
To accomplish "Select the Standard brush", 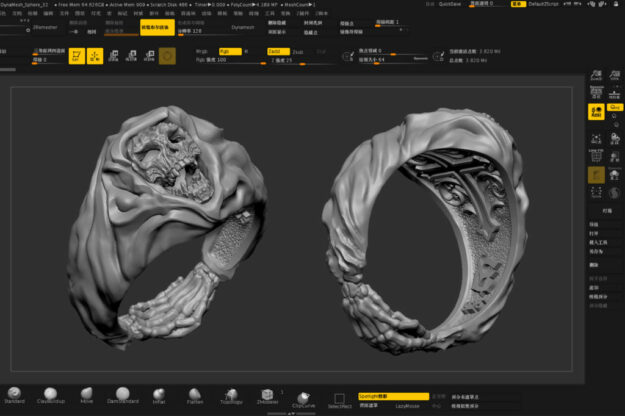I will pyautogui.click(x=15, y=394).
